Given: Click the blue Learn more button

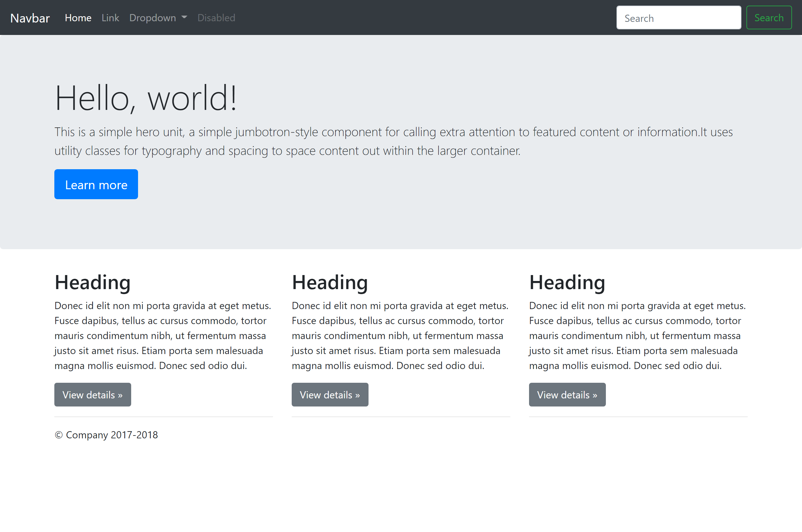Looking at the screenshot, I should click(96, 184).
